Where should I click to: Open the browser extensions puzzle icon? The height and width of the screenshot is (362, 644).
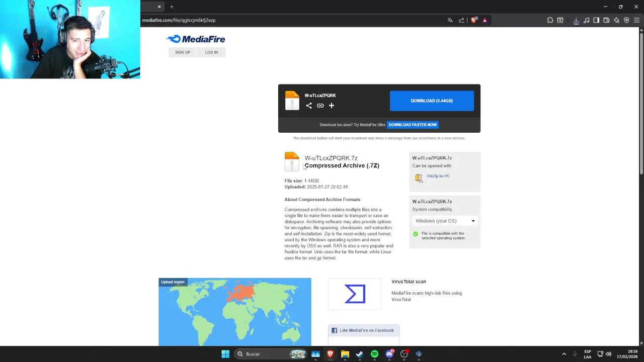tap(550, 20)
